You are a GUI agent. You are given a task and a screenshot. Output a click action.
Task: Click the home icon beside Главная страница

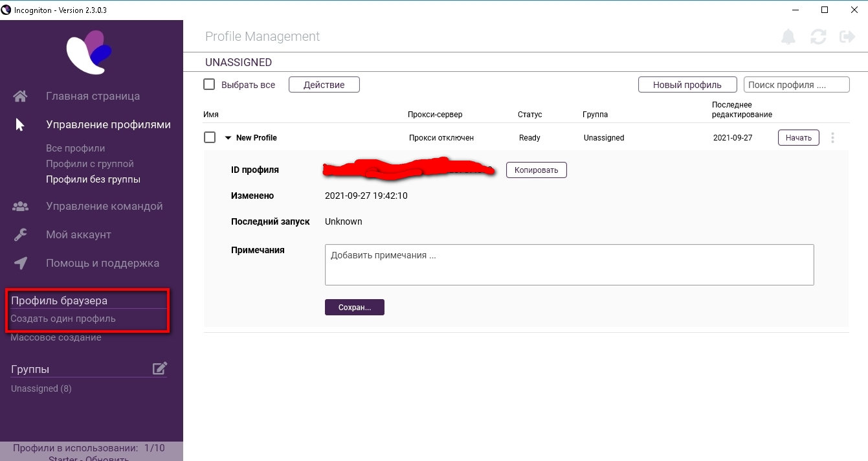click(21, 96)
